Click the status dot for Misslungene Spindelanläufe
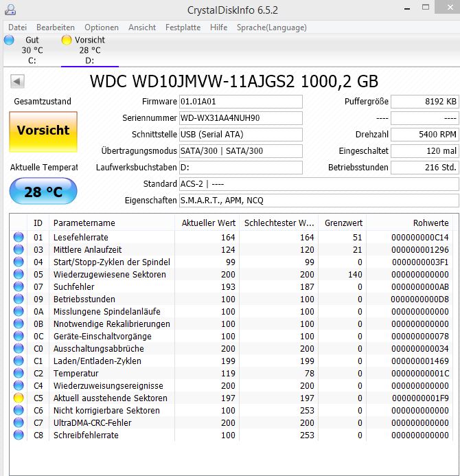 tap(19, 311)
